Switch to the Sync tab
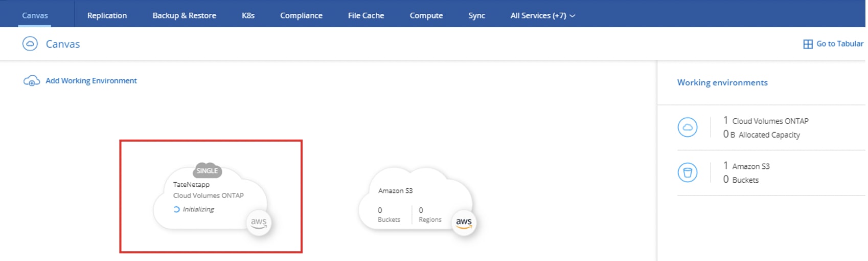The width and height of the screenshot is (868, 261). (x=476, y=15)
